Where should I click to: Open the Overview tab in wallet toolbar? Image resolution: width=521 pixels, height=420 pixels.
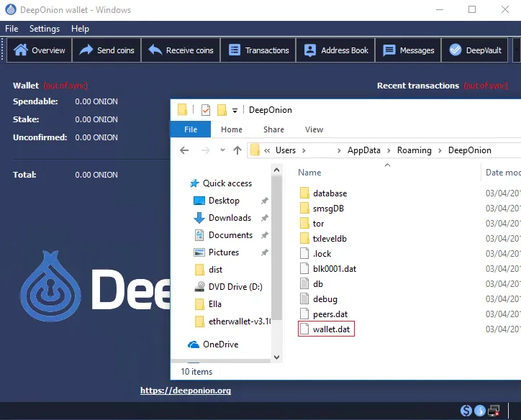[39, 50]
